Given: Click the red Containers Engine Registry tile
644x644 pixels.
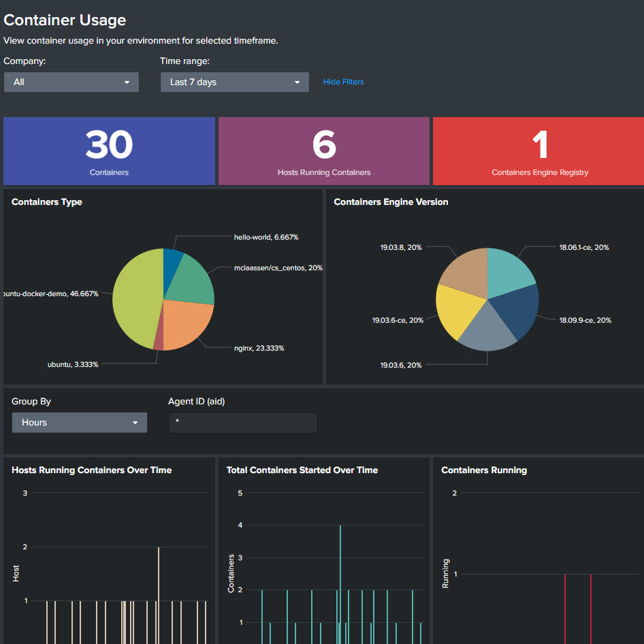Looking at the screenshot, I should tap(540, 151).
